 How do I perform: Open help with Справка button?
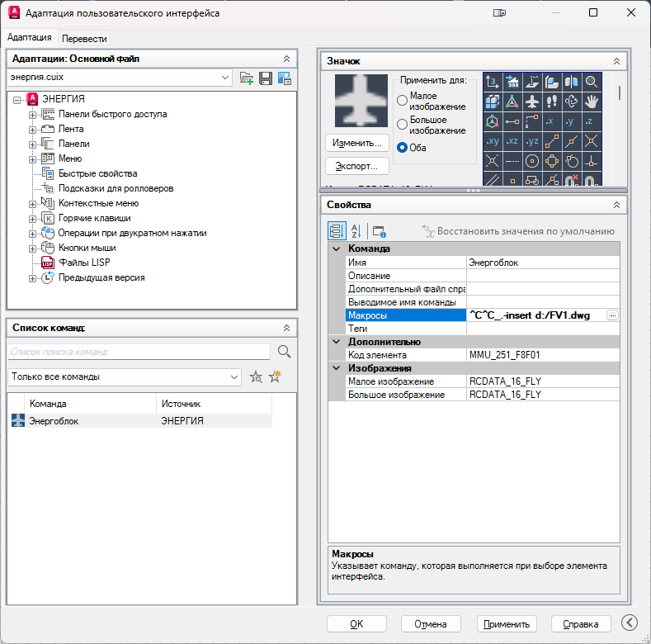[580, 623]
